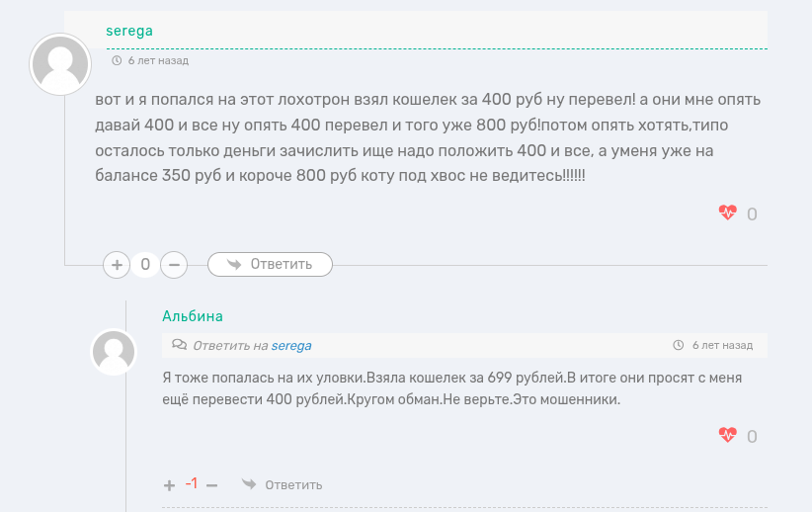Click '6 лет назад' timestamp under serega
Image resolution: width=812 pixels, height=512 pixels.
click(x=158, y=60)
